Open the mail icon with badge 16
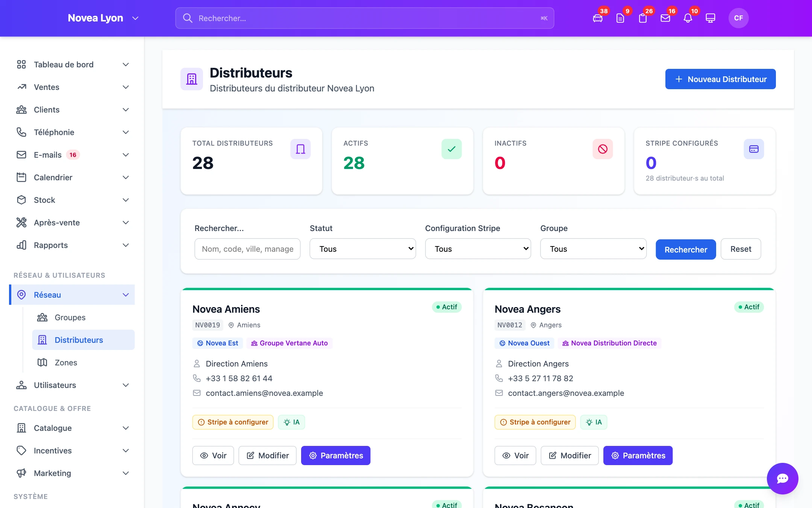 click(665, 18)
